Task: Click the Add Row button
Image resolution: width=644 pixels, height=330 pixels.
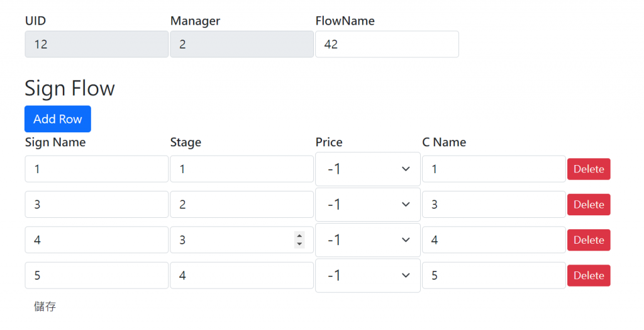Action: (x=58, y=119)
